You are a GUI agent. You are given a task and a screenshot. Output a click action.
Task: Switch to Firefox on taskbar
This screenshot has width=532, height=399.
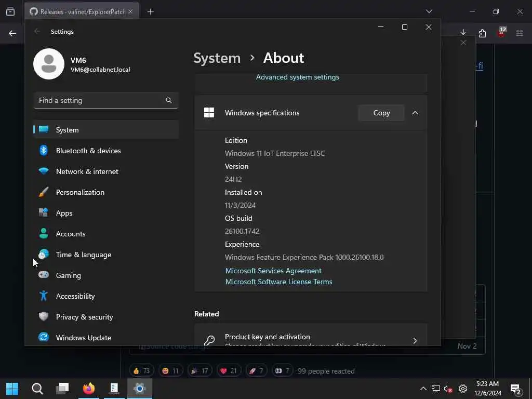(89, 388)
